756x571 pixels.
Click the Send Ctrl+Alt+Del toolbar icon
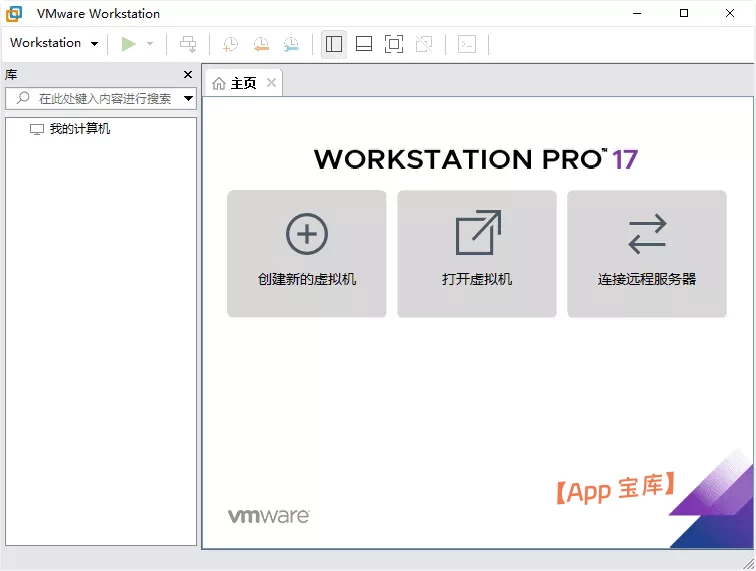click(188, 44)
